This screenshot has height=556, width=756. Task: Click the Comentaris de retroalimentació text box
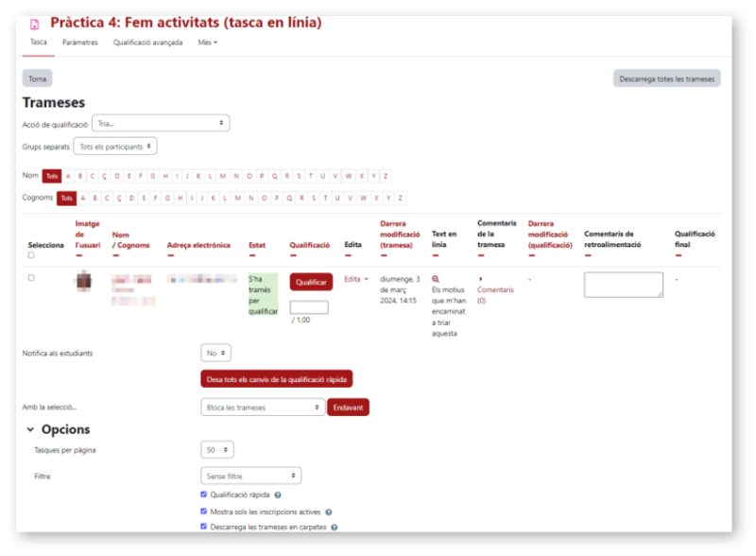tap(623, 285)
